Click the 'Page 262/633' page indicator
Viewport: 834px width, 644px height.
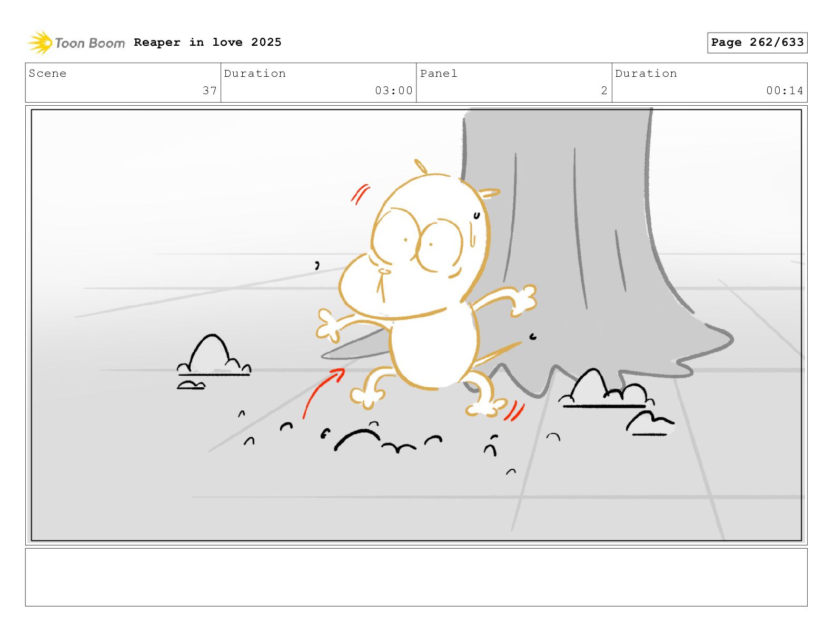coord(757,43)
